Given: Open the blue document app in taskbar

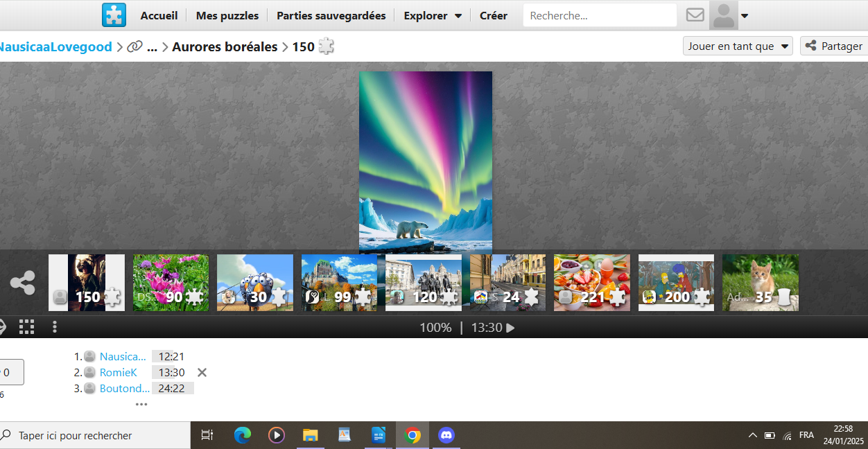Looking at the screenshot, I should pyautogui.click(x=379, y=435).
